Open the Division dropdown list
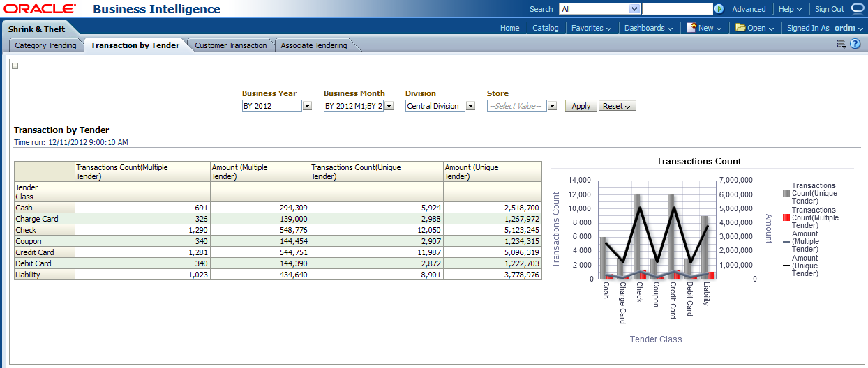The height and width of the screenshot is (368, 868). [x=470, y=106]
